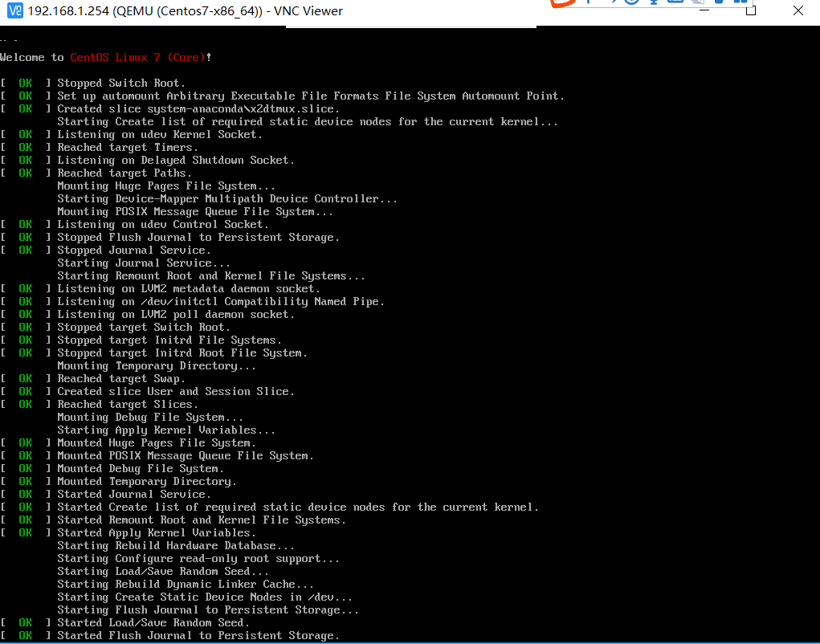
Task: Click 'Created slice User and Session Slice.' line
Action: 176,392
